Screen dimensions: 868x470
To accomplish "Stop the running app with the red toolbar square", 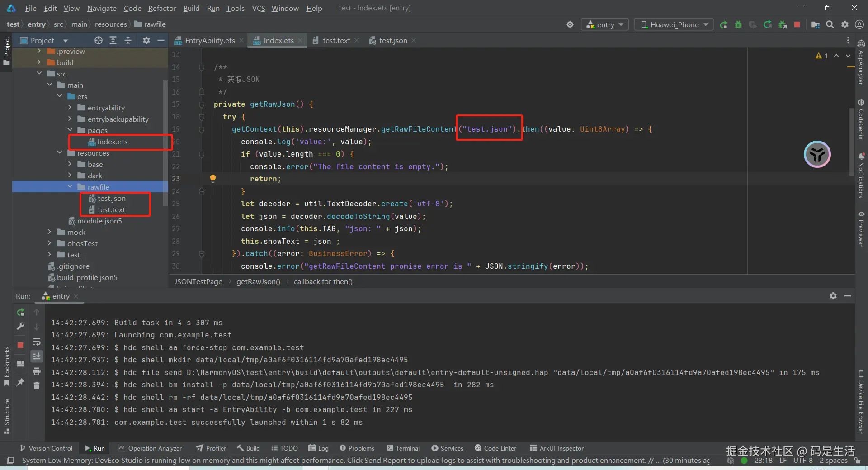I will (x=797, y=25).
